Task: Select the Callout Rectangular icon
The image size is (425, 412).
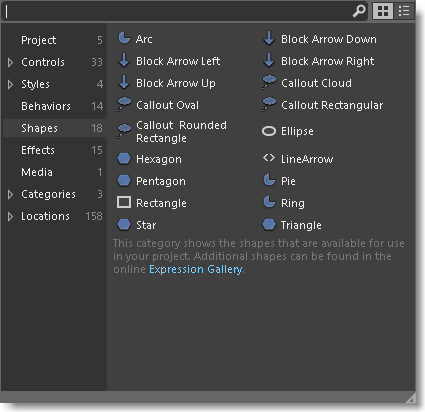Action: pyautogui.click(x=269, y=104)
